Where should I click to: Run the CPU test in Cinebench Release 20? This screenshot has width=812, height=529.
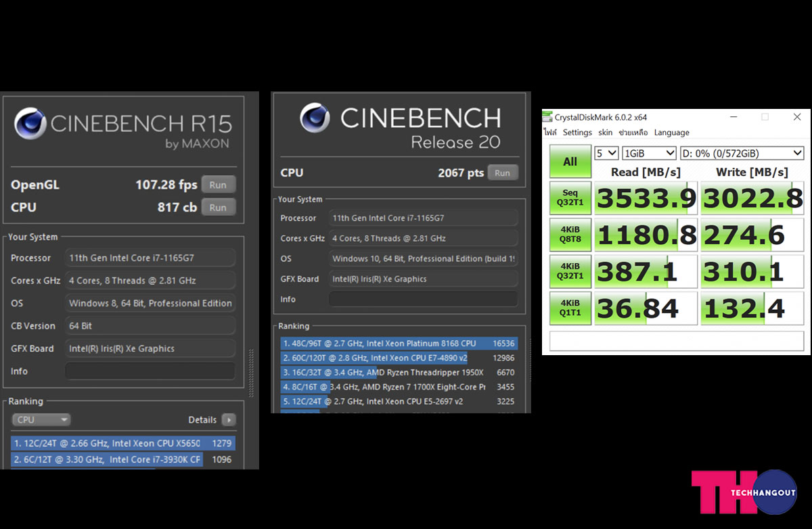(502, 172)
